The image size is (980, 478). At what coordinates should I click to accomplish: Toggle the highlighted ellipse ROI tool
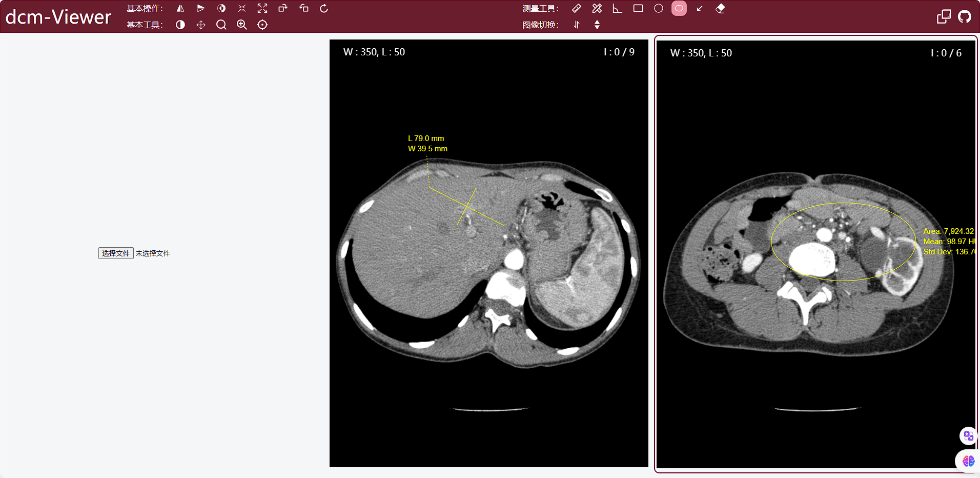pyautogui.click(x=679, y=8)
